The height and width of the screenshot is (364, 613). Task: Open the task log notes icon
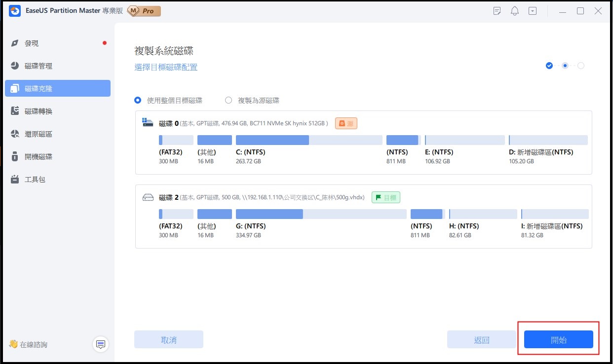click(497, 11)
